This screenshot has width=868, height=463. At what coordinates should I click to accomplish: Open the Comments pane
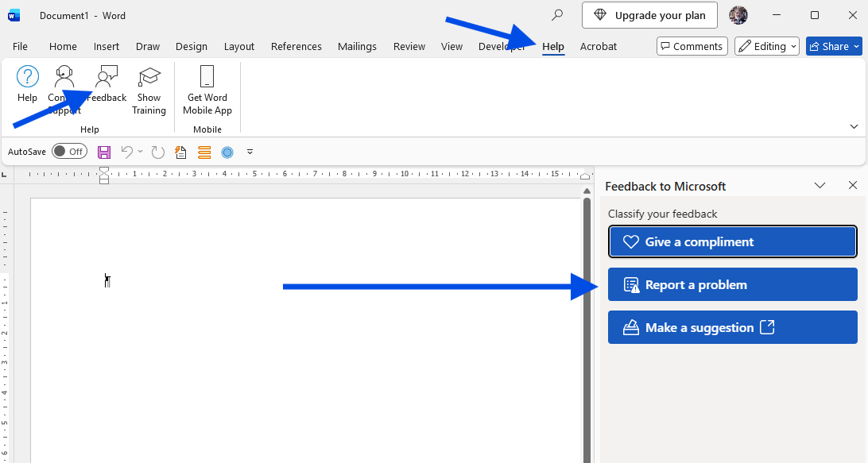pyautogui.click(x=692, y=47)
